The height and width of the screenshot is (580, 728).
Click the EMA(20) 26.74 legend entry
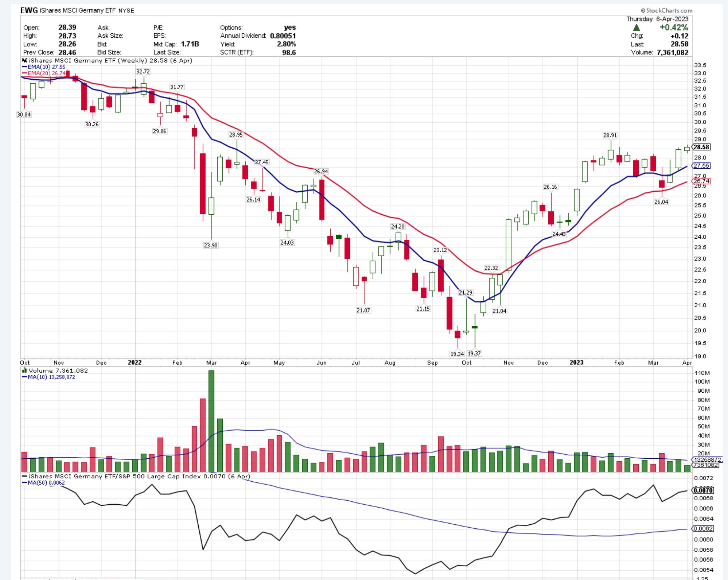[x=44, y=73]
